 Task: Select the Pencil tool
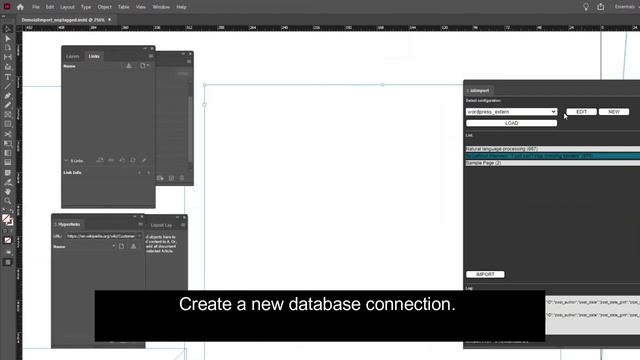pyautogui.click(x=7, y=105)
